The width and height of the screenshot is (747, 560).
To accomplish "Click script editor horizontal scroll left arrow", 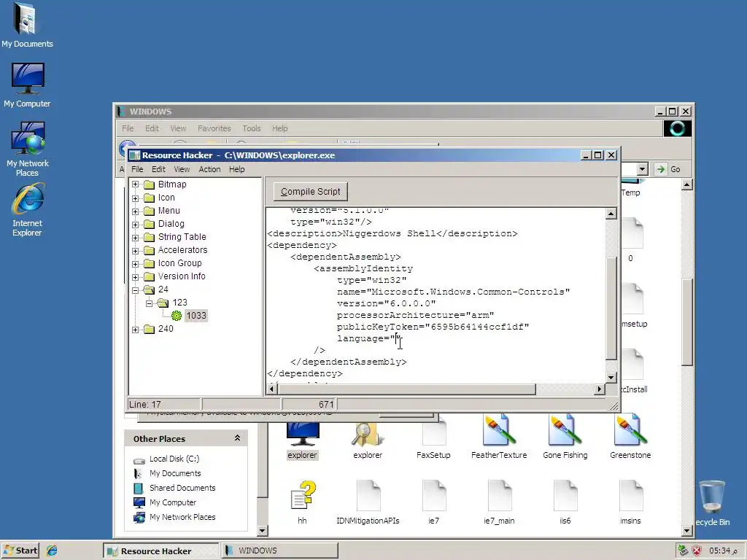I will coord(271,389).
